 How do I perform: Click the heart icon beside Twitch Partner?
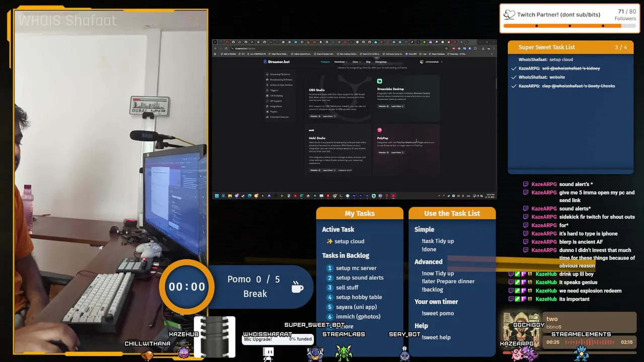[x=509, y=15]
